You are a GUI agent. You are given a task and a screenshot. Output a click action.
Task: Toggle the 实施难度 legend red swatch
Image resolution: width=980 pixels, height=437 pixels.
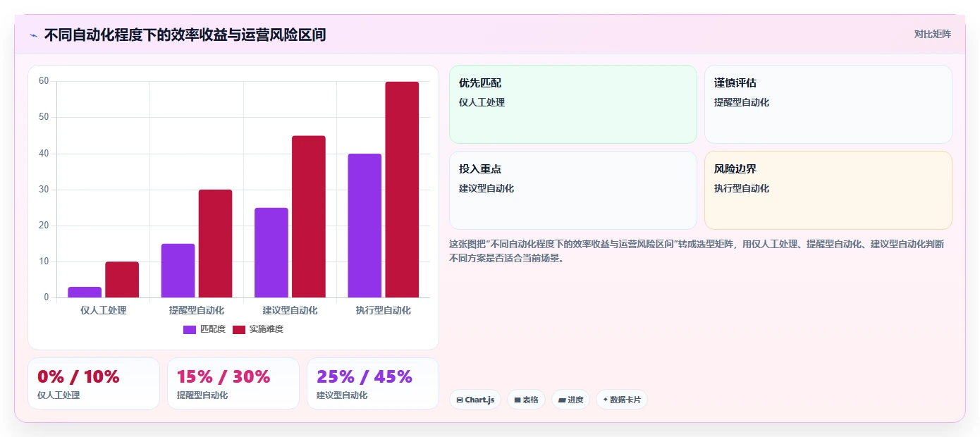[x=239, y=329]
